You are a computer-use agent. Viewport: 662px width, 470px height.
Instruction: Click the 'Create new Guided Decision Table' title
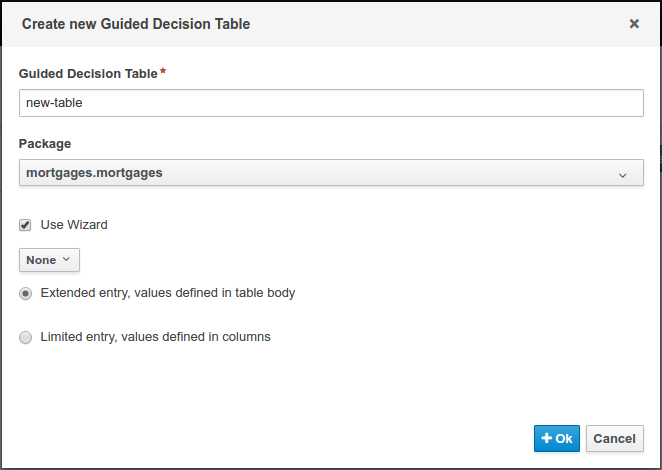pyautogui.click(x=136, y=24)
